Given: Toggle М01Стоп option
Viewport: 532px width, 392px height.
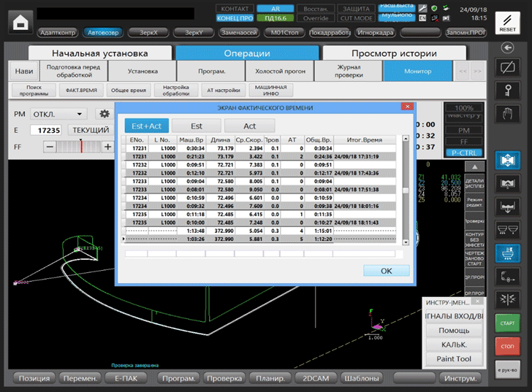Looking at the screenshot, I should 285,33.
